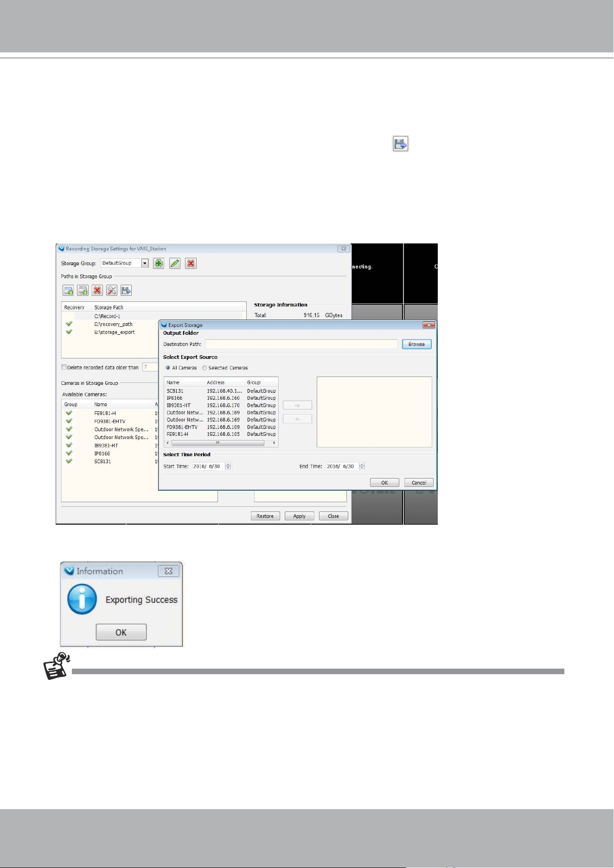614x868 pixels.
Task: Select the All Cameras radio button
Action: click(x=168, y=368)
